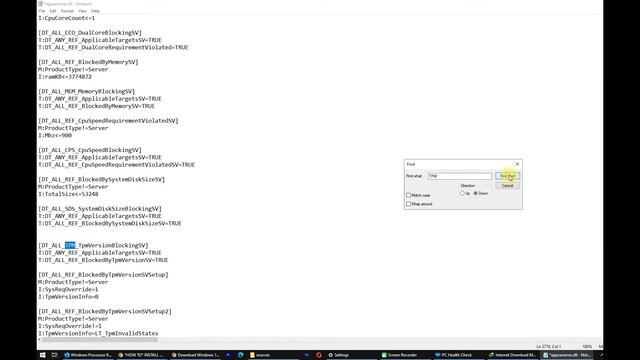The height and width of the screenshot is (360, 640).
Task: Open Task View from the taskbar
Action: (x=54, y=355)
